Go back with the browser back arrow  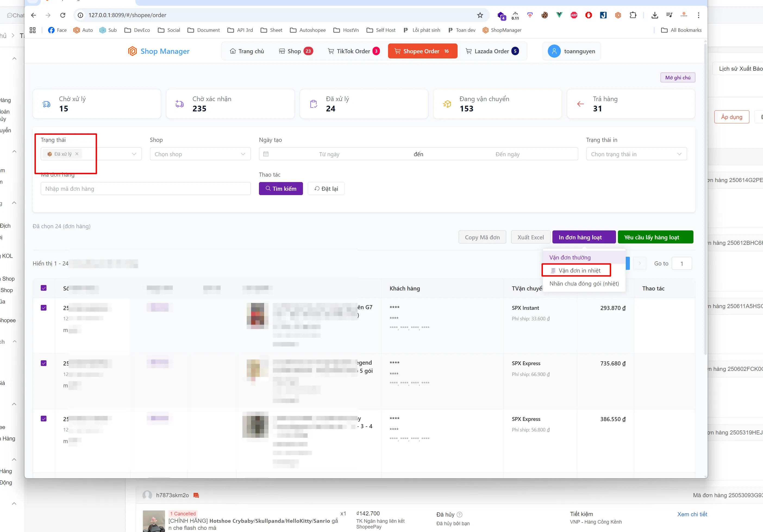(x=34, y=15)
